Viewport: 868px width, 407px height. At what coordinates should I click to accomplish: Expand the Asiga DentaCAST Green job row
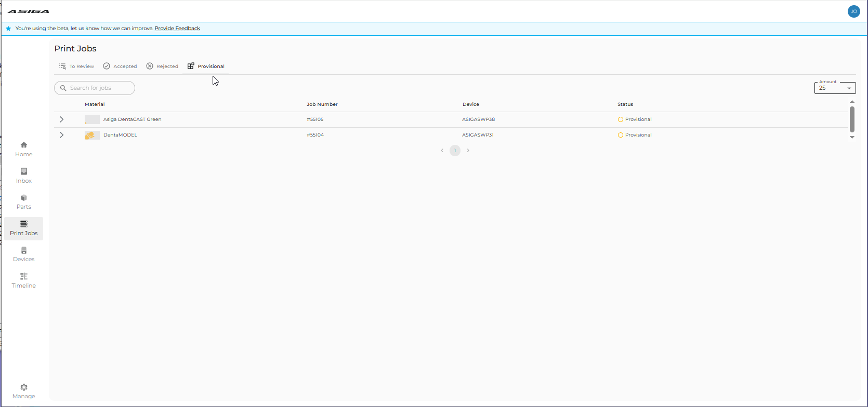tap(61, 119)
